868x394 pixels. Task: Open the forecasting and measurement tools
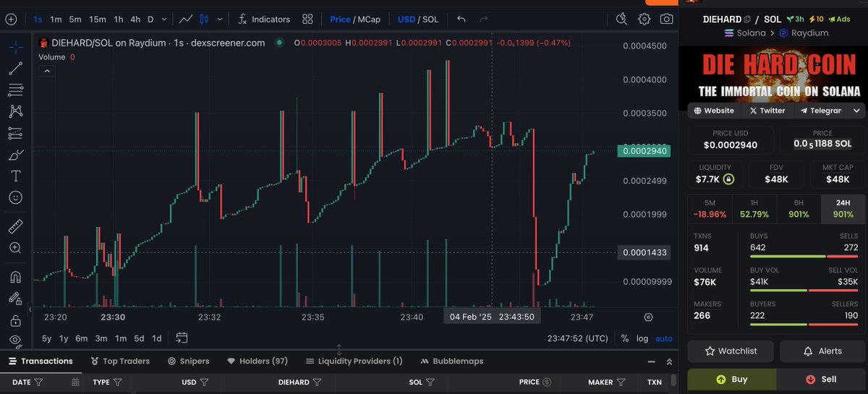coord(15,133)
